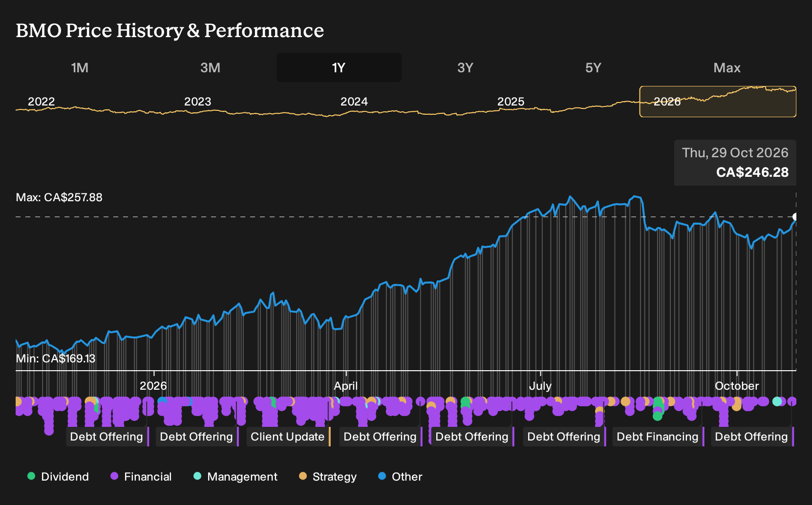Select the 1Y time range tab
This screenshot has height=505, width=812.
click(x=339, y=67)
